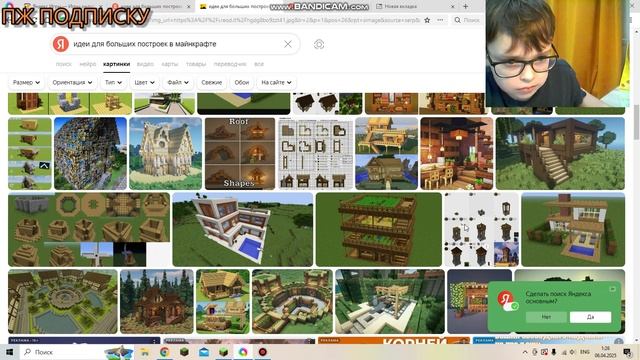
Task: Click the vertical page scrollbar
Action: [636, 122]
